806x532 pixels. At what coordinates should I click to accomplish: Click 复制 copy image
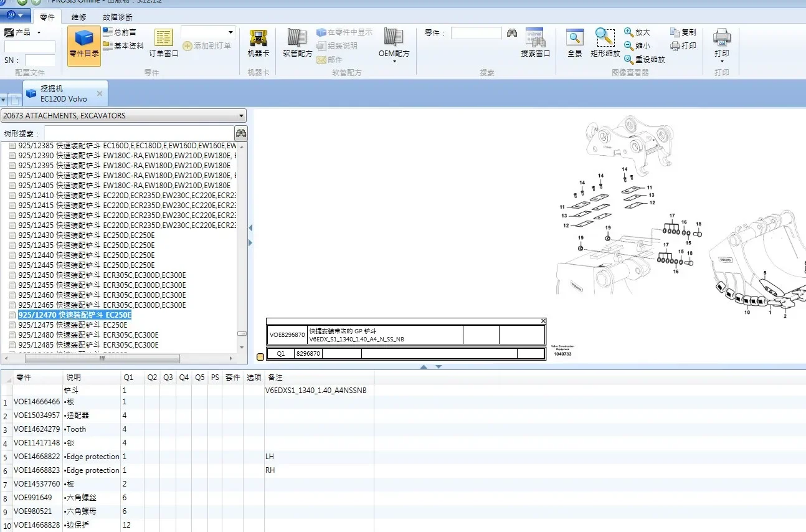pyautogui.click(x=683, y=32)
